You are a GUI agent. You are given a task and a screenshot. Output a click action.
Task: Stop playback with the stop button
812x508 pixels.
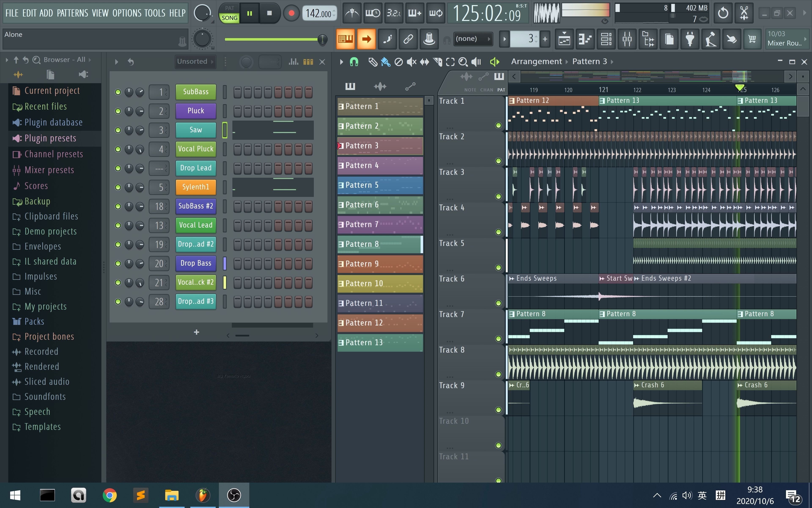point(269,13)
